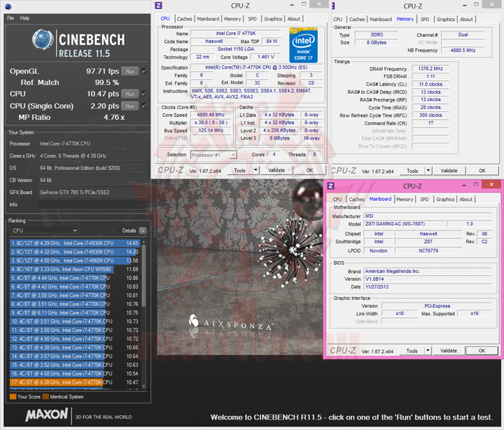The image size is (504, 430).
Task: Run the OpenGL benchmark
Action: [x=130, y=71]
